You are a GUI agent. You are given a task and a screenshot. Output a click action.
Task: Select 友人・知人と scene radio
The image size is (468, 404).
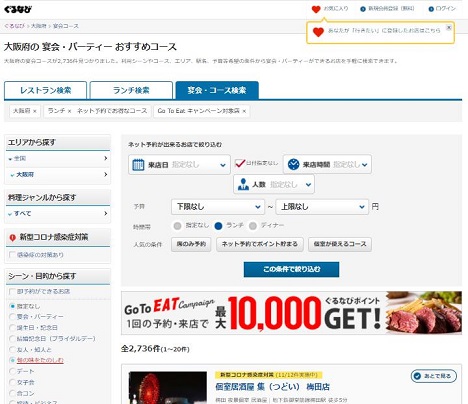(x=12, y=350)
